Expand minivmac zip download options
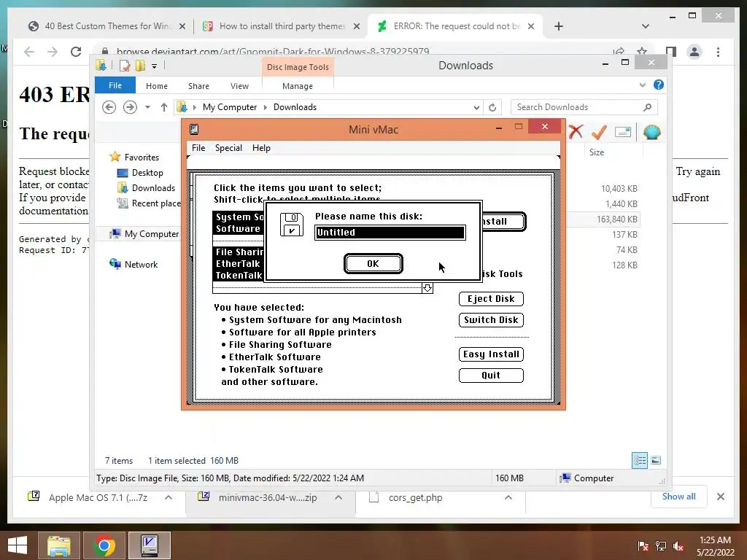Viewport: 747px width, 560px height. (x=338, y=497)
